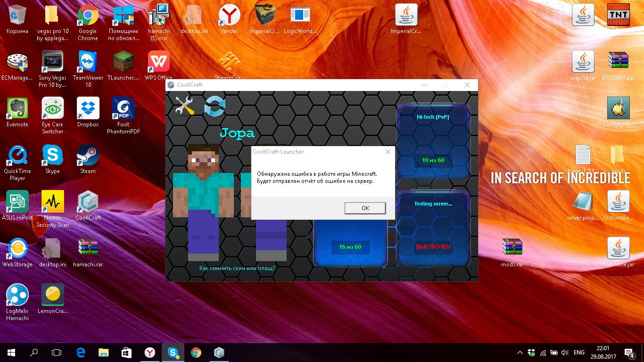The image size is (644, 362).
Task: Open the TLauncher desktop shortcut
Action: point(123,66)
